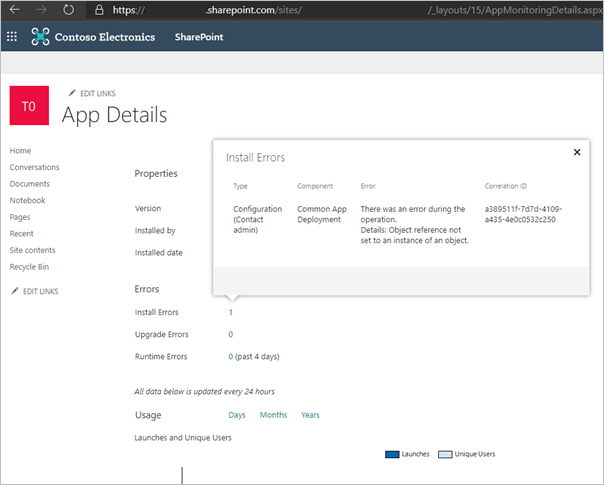This screenshot has width=604, height=485.
Task: Open the app launcher waffle icon
Action: click(x=12, y=37)
